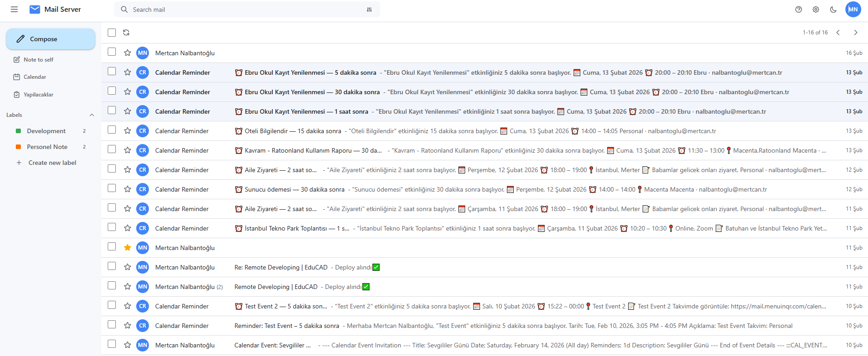Screen dimensions: 868x356
Task: Collapse the Labels section
Action: (x=92, y=115)
